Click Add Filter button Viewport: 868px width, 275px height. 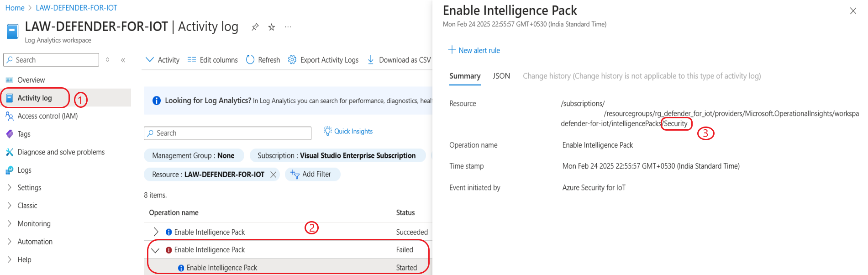(x=312, y=174)
